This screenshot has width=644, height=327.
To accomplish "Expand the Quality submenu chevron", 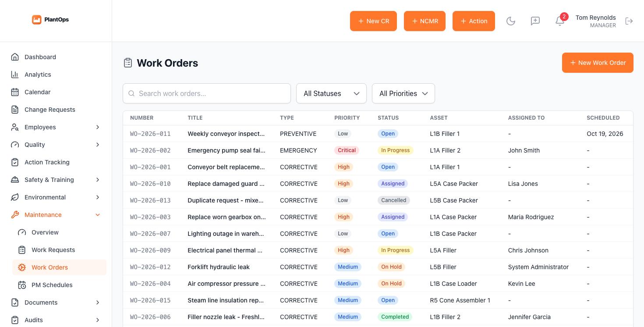I will (x=98, y=145).
